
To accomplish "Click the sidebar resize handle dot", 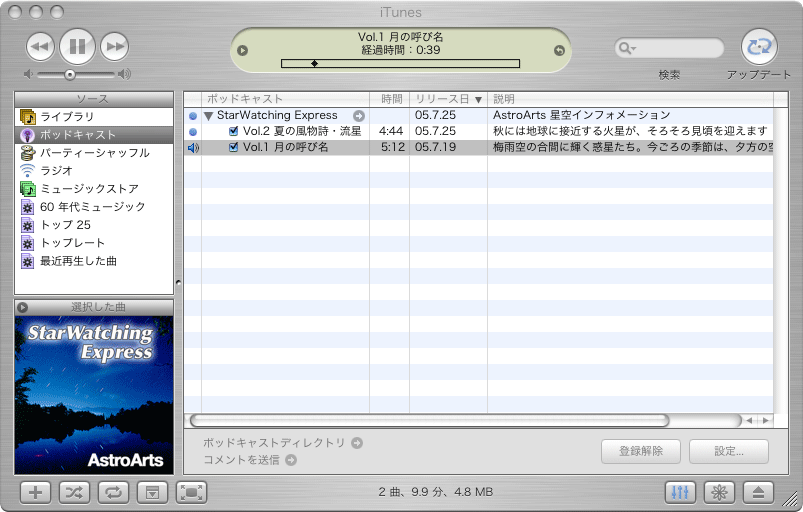I will tap(178, 282).
